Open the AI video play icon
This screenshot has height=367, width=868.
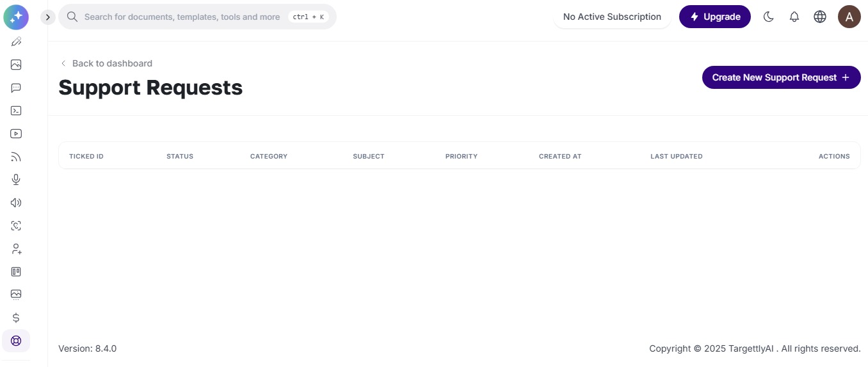coord(16,134)
